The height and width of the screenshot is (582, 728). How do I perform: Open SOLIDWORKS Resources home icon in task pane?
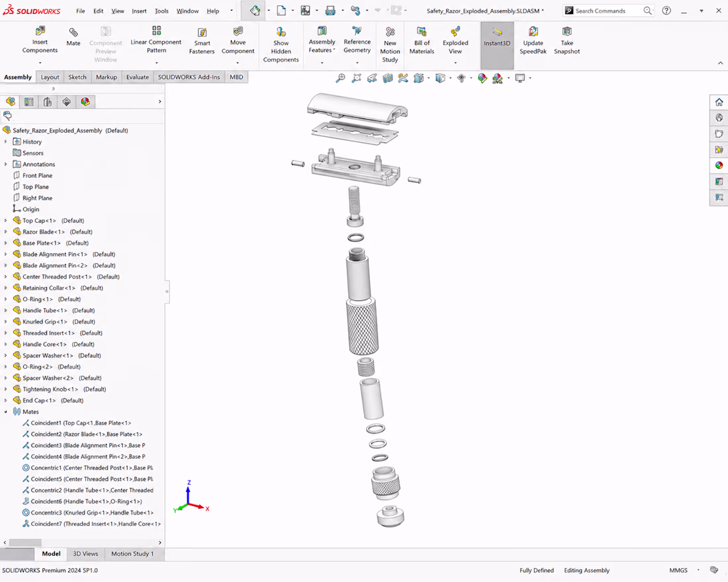[x=719, y=102]
